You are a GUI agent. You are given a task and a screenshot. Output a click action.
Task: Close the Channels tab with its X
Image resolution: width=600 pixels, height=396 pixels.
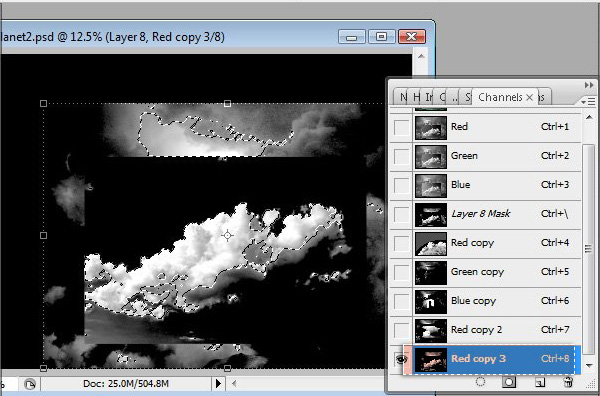click(530, 98)
